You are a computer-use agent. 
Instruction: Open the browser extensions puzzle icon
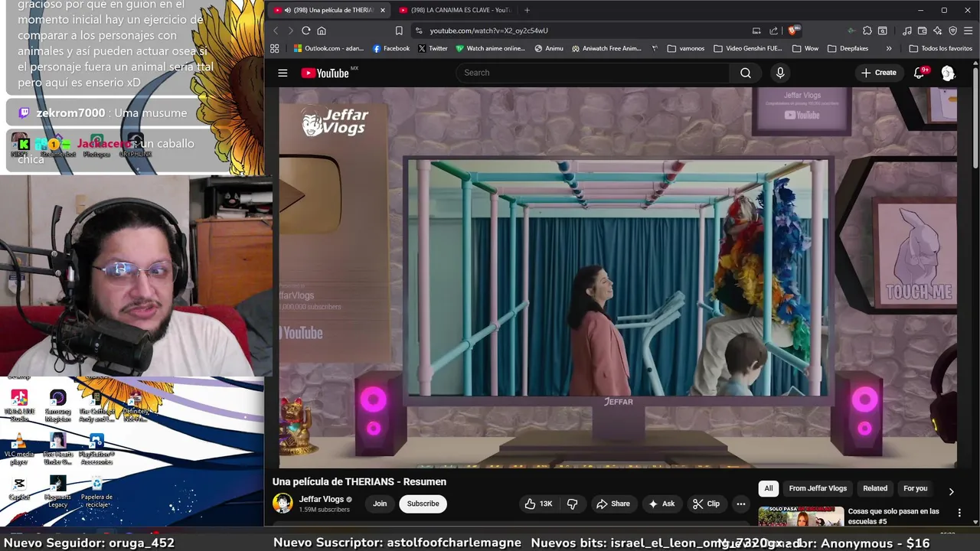[867, 31]
